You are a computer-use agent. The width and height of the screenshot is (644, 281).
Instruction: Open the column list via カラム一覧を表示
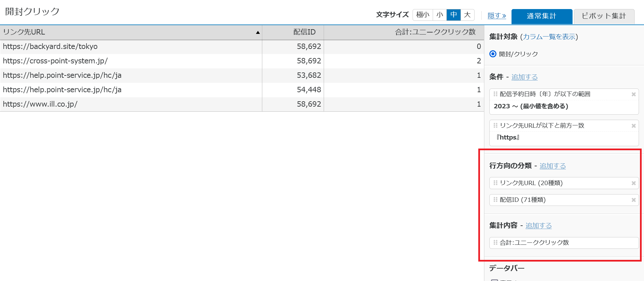[549, 37]
